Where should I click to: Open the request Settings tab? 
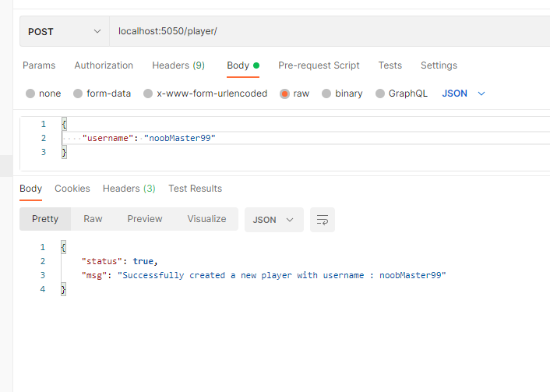click(x=439, y=65)
